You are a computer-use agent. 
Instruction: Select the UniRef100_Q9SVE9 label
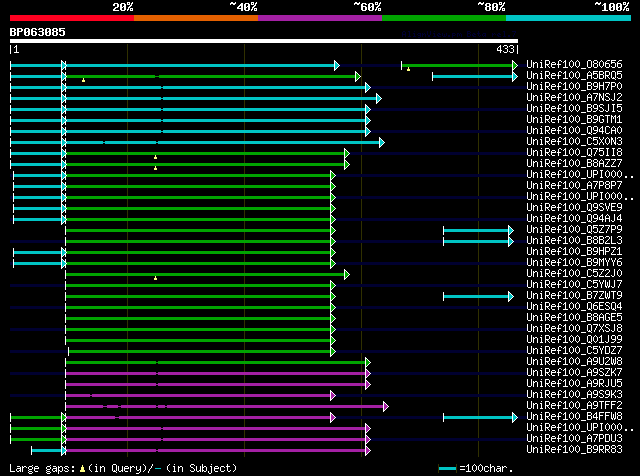pyautogui.click(x=574, y=207)
